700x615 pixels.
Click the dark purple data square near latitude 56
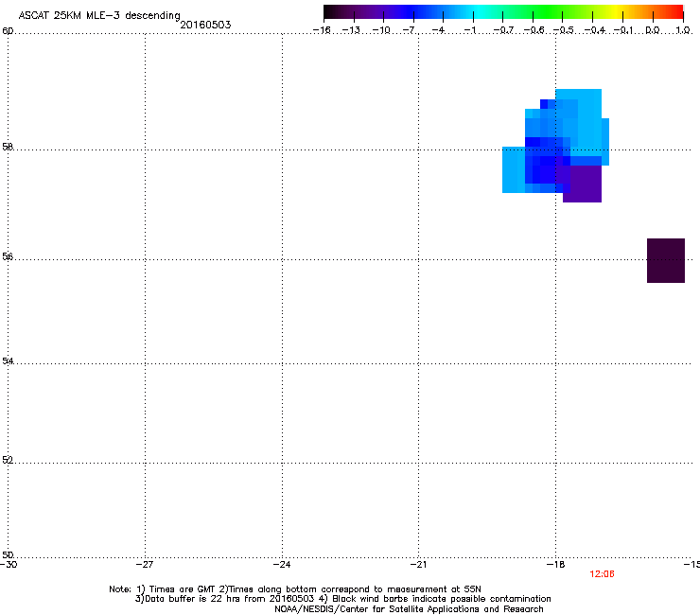point(666,260)
